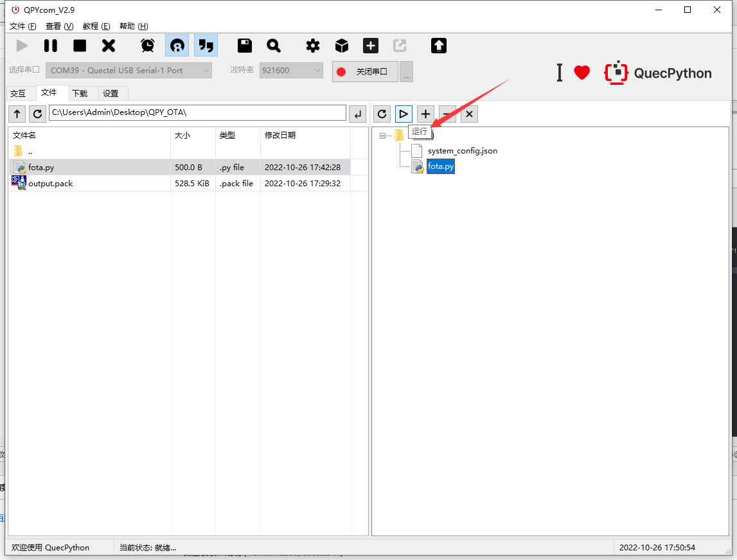The width and height of the screenshot is (737, 560).
Task: Click the magnifying glass search icon
Action: point(274,46)
